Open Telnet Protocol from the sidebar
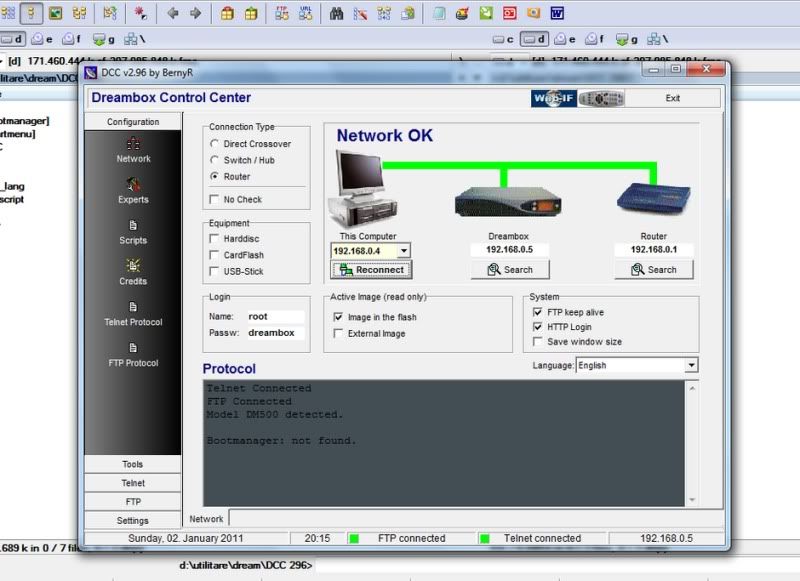 (133, 313)
